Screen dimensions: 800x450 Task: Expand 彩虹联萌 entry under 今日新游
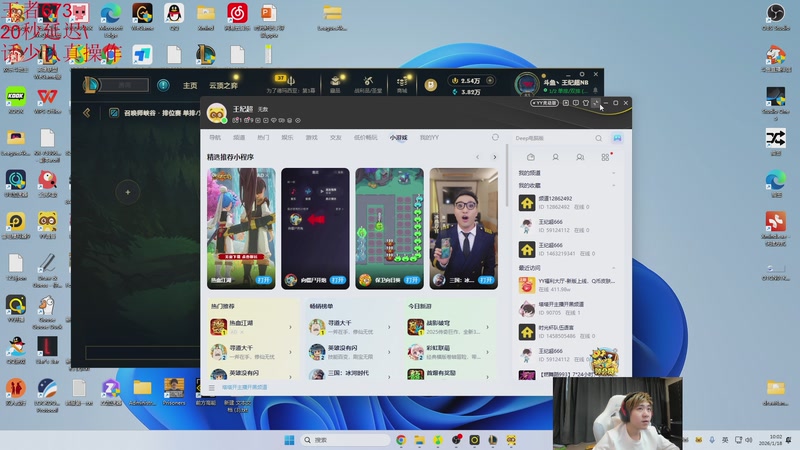(487, 352)
